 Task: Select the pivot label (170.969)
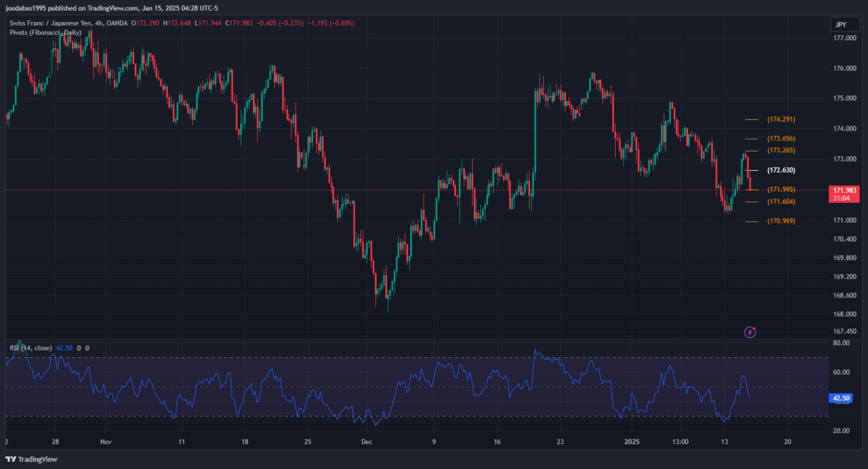781,221
